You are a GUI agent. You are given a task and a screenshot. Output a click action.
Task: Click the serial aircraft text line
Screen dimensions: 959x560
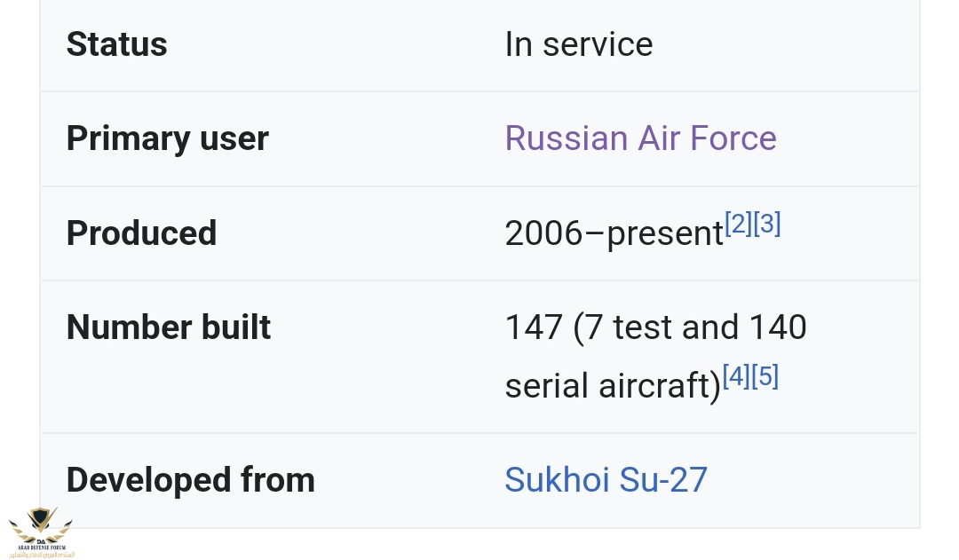pyautogui.click(x=613, y=386)
